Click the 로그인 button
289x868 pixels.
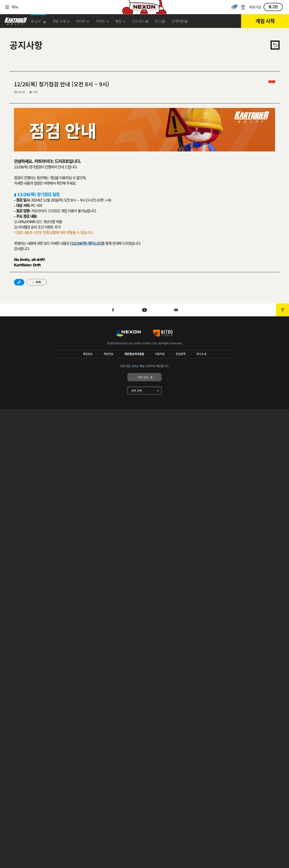(273, 7)
